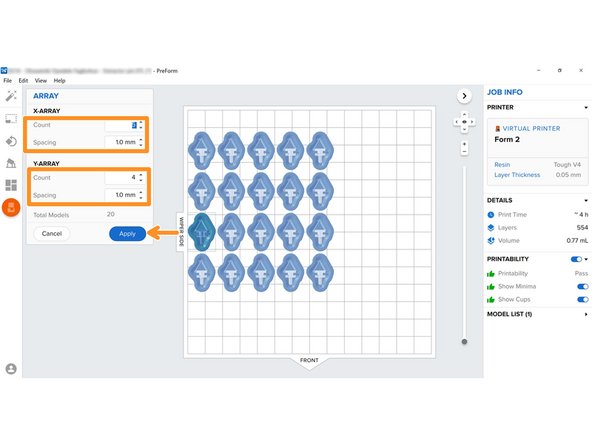Click the orange Array duplicate tool

(11, 207)
